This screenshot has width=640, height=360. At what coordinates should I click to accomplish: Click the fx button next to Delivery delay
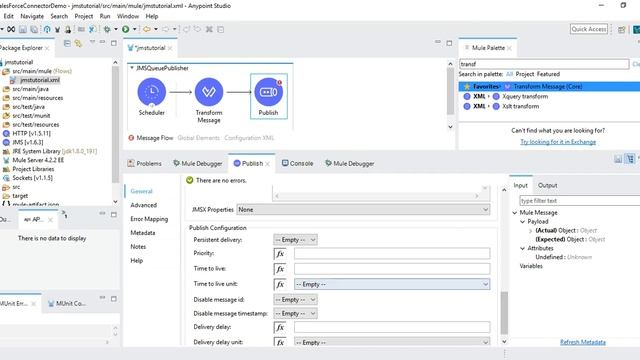point(280,327)
